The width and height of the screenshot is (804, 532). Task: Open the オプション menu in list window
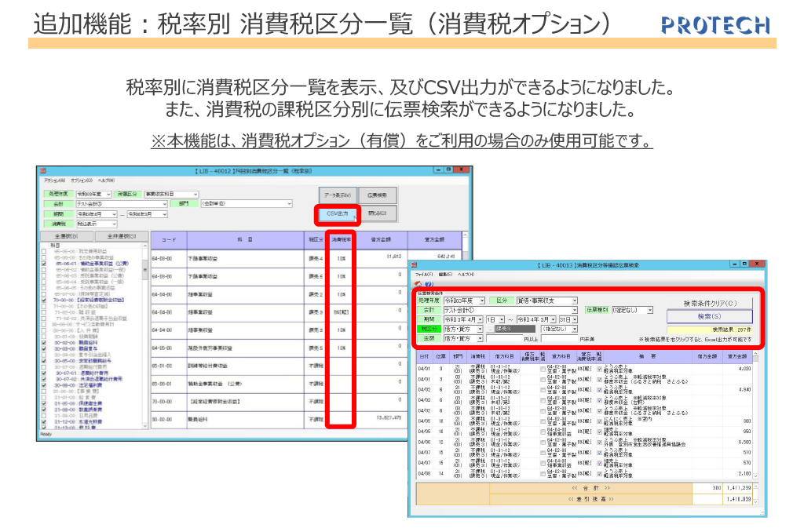(x=79, y=180)
